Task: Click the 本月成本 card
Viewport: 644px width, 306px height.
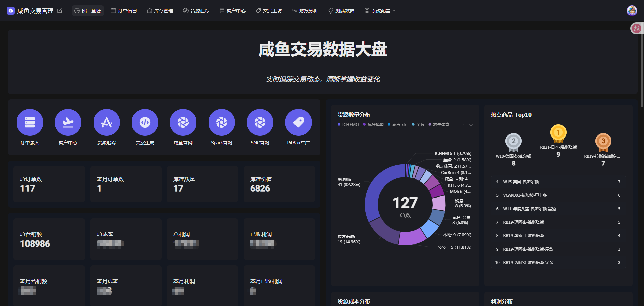Action: pos(126,286)
